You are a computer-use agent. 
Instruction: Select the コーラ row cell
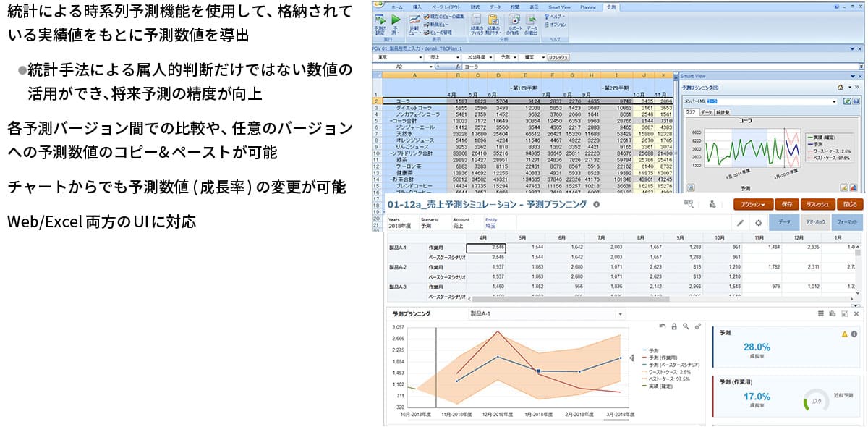[414, 101]
